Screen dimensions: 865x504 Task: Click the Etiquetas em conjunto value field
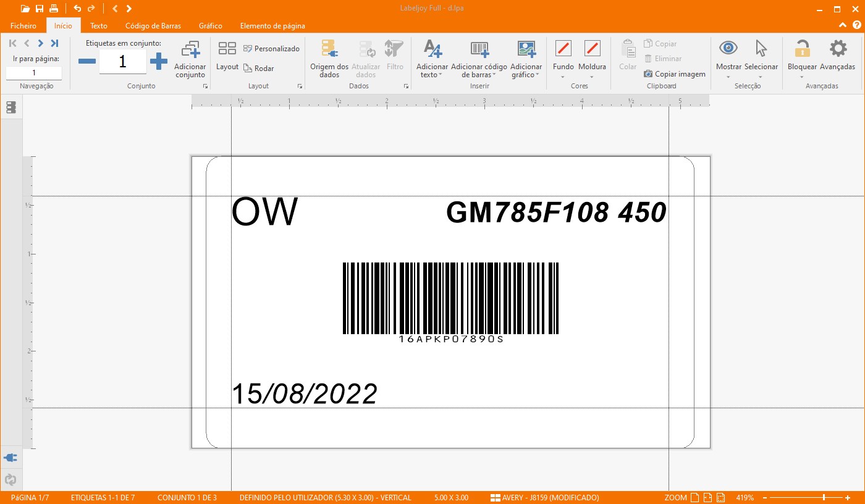click(122, 61)
